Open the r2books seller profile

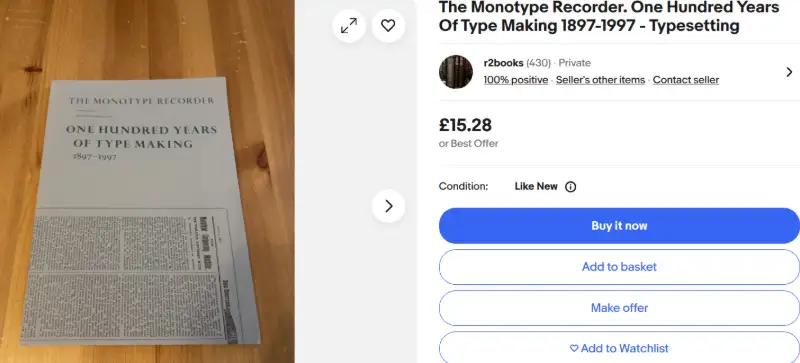click(503, 63)
